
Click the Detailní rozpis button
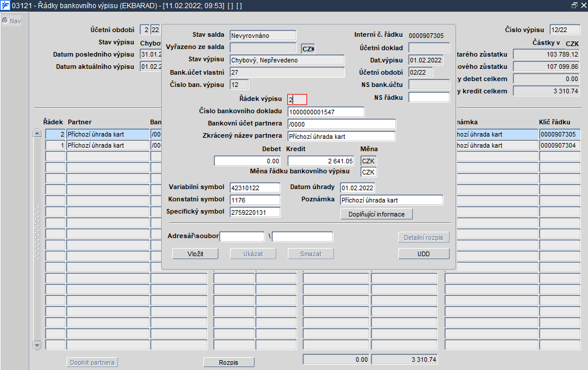point(424,238)
